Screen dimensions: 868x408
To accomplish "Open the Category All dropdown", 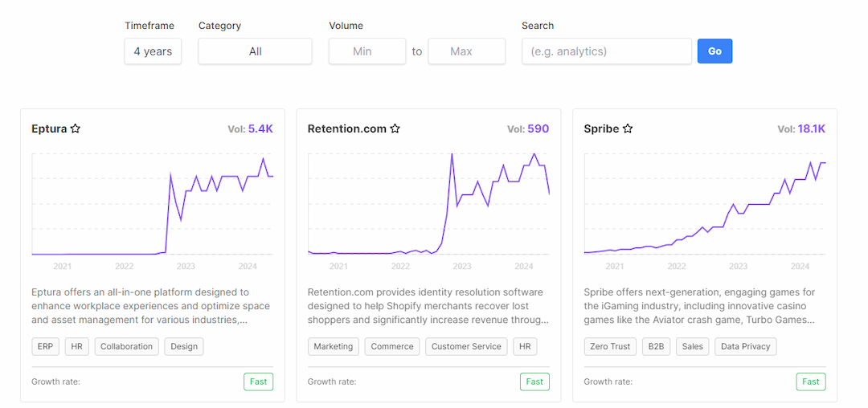I will pyautogui.click(x=256, y=51).
